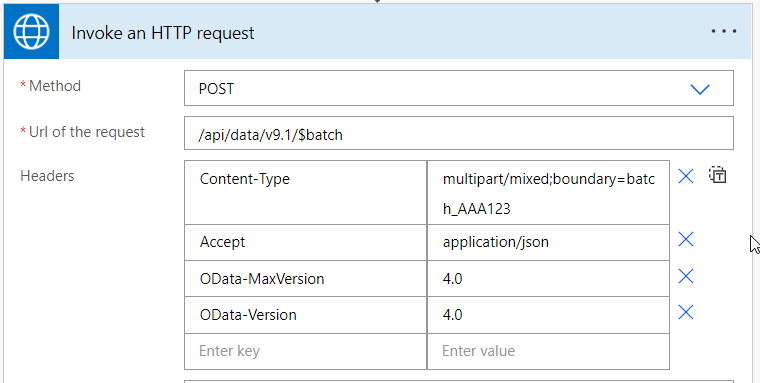Open the action's three-dot options menu
The height and width of the screenshot is (383, 760).
coord(724,32)
